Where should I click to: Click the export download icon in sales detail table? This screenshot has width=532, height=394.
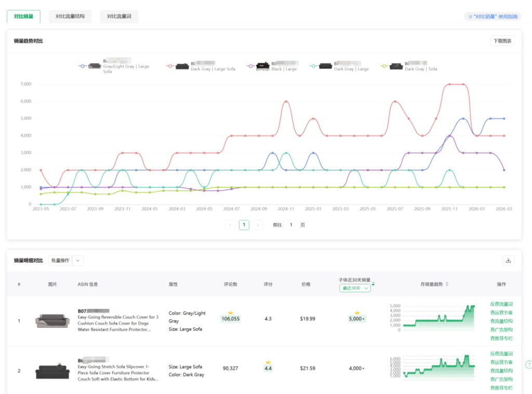click(x=508, y=261)
